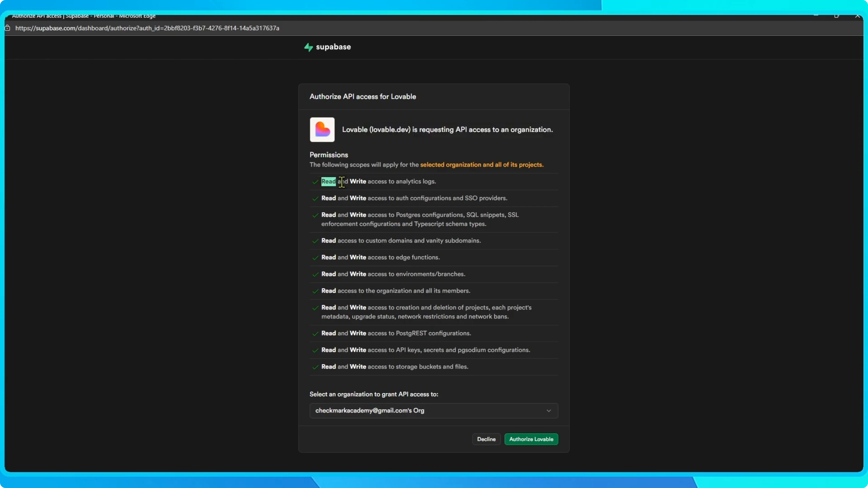Click checkmark beside Postgres configurations permission
868x488 pixels.
[x=315, y=215]
